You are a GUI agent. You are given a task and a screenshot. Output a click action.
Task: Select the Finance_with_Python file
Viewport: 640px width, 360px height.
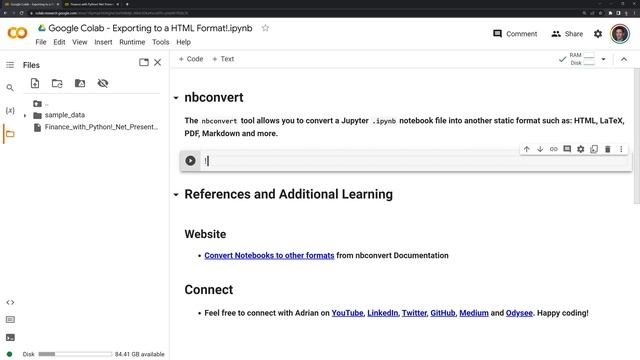tap(96, 127)
